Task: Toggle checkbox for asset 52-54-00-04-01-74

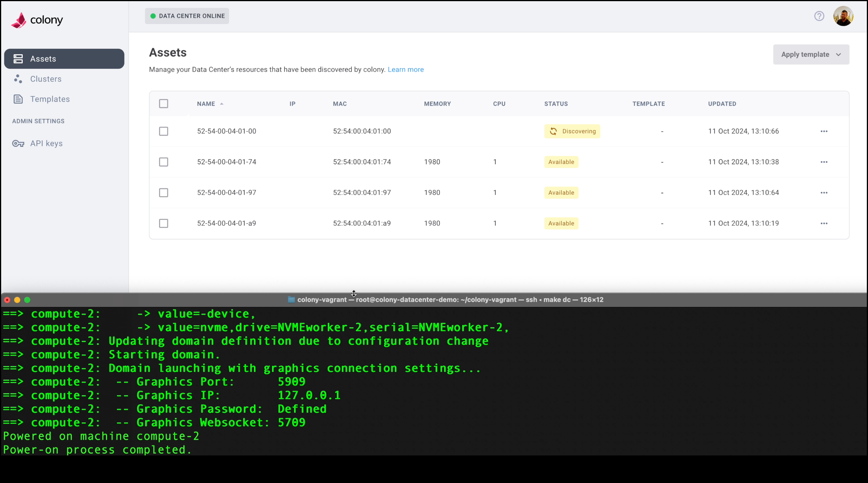Action: pos(164,162)
